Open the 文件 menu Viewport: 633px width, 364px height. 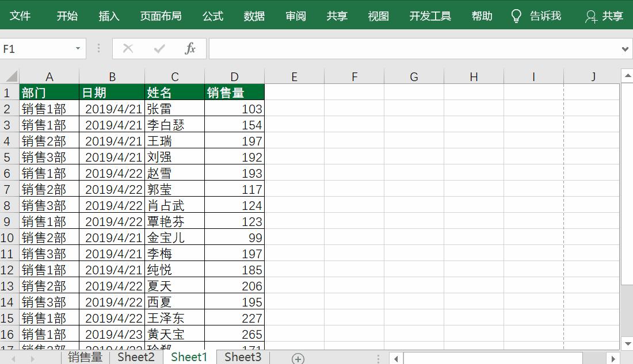click(x=21, y=16)
